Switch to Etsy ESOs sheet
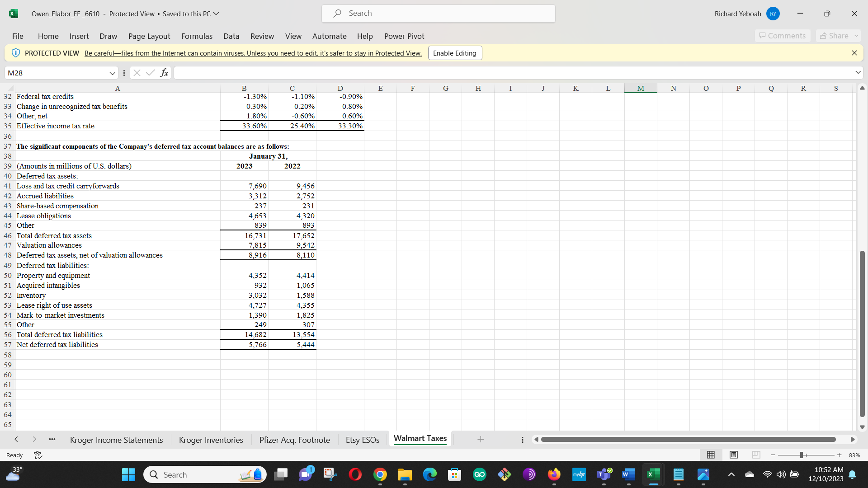868x488 pixels. [x=363, y=440]
